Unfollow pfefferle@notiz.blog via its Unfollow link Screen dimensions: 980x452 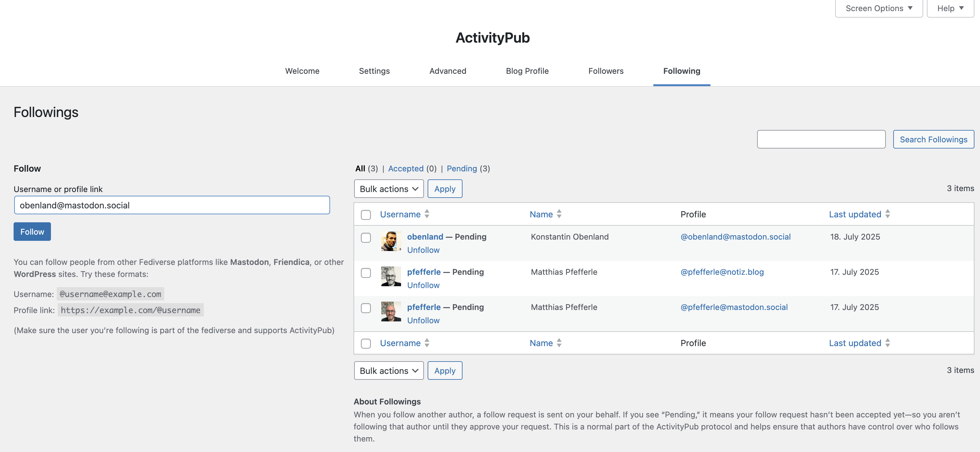[423, 285]
